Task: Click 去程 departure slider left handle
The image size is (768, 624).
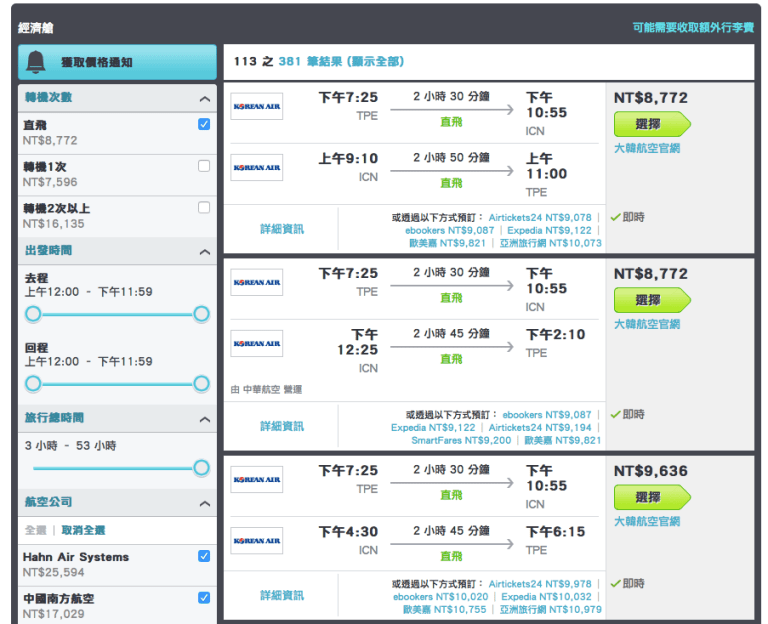Action: 33,314
